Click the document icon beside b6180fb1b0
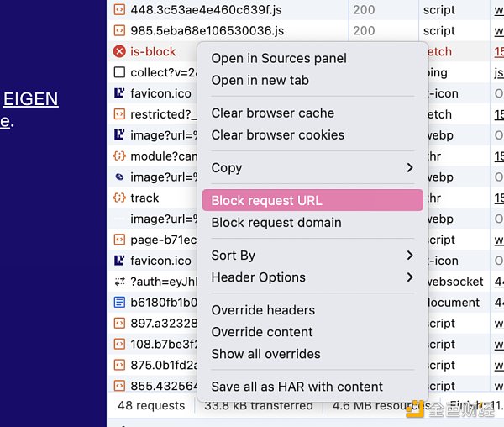This screenshot has height=427, width=504. tap(119, 303)
